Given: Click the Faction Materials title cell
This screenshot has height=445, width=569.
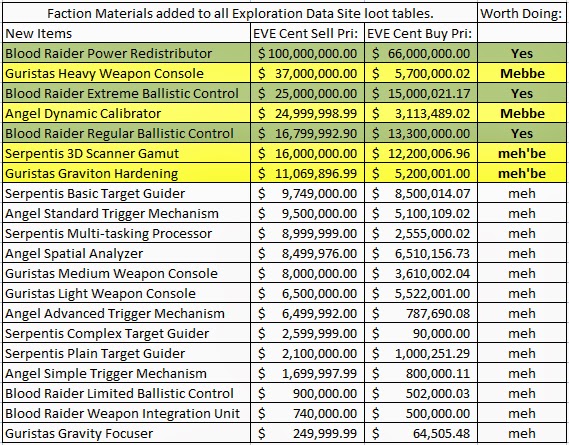Looking at the screenshot, I should point(240,13).
